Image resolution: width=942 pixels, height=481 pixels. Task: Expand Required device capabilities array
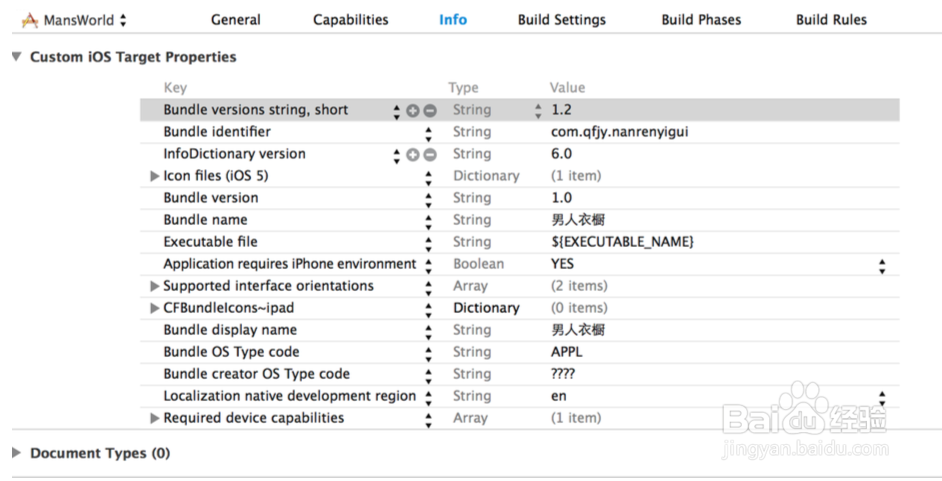pos(155,419)
